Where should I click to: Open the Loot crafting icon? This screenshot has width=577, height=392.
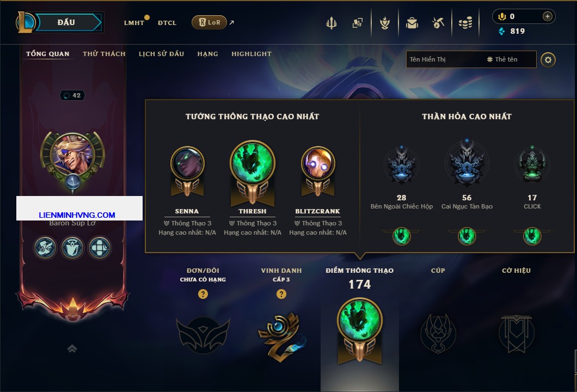(438, 23)
